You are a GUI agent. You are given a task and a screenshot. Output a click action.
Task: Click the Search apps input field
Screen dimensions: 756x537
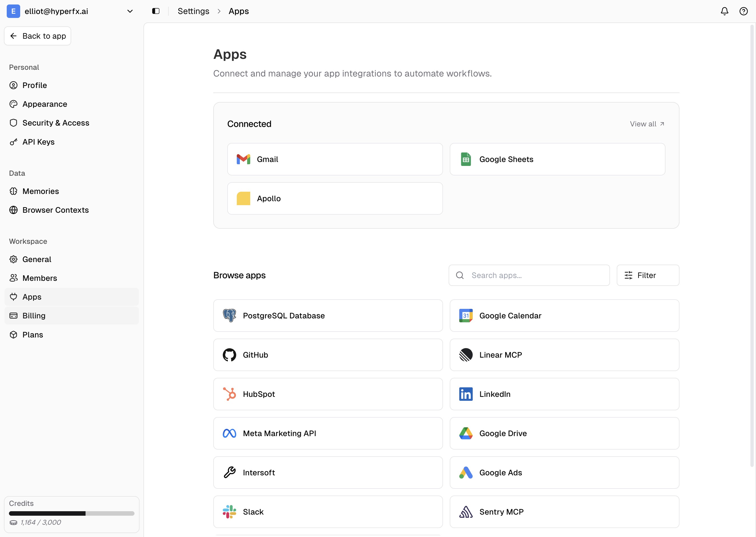(528, 275)
